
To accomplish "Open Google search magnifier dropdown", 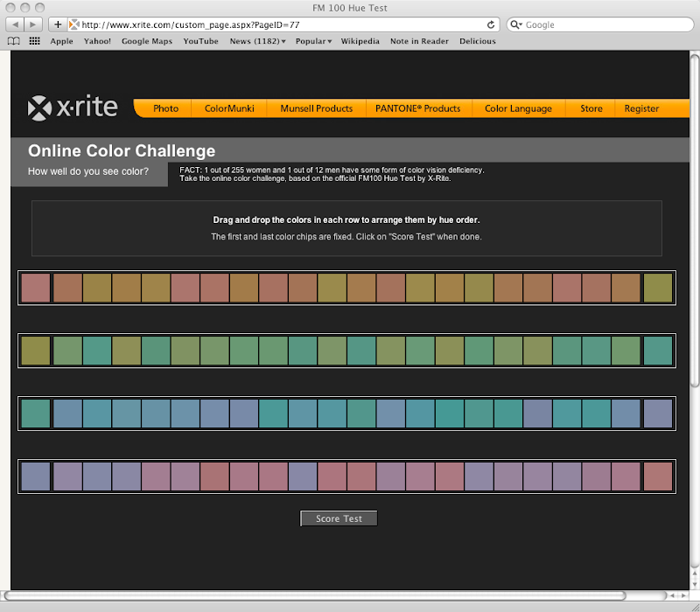I will click(516, 24).
